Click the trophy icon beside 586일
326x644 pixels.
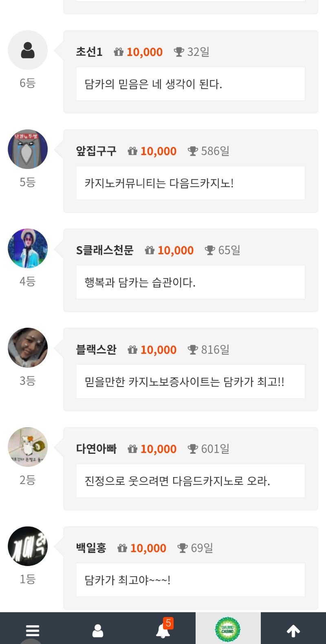coord(193,151)
